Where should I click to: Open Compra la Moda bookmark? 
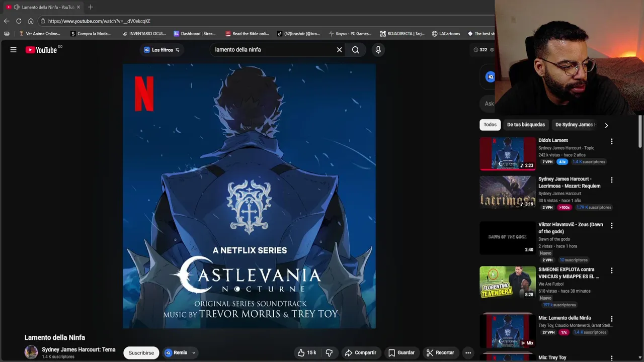[91, 34]
